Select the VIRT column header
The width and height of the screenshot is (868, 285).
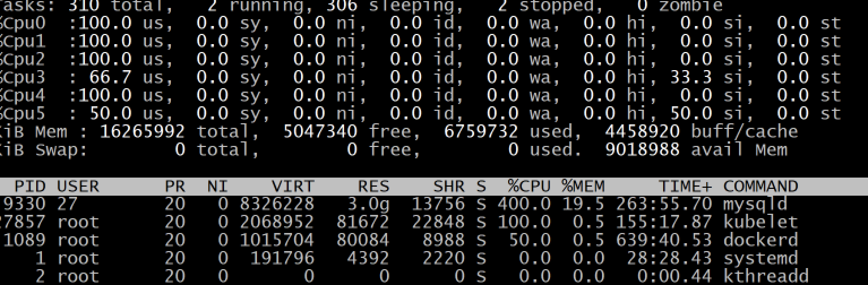(292, 186)
